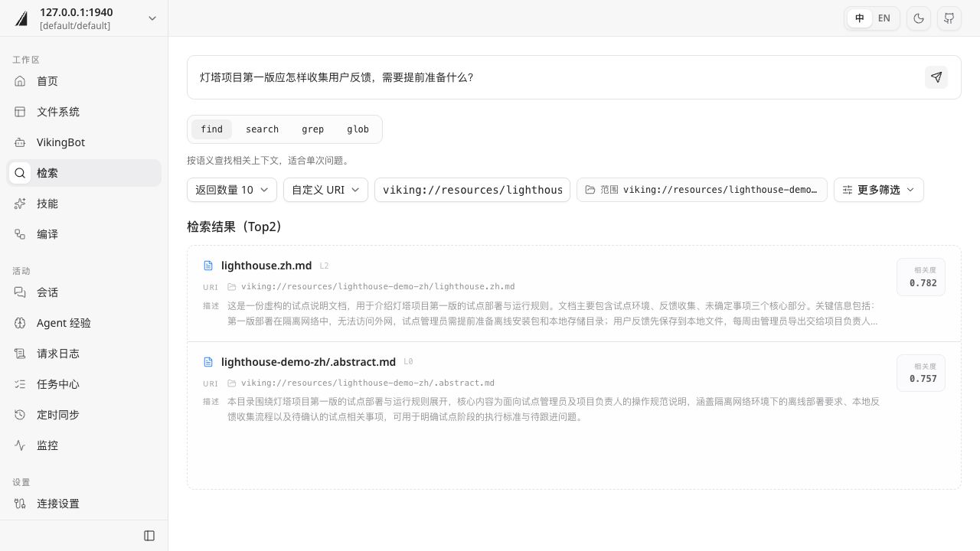Click the search question text box
Image resolution: width=980 pixels, height=551 pixels.
pyautogui.click(x=555, y=77)
